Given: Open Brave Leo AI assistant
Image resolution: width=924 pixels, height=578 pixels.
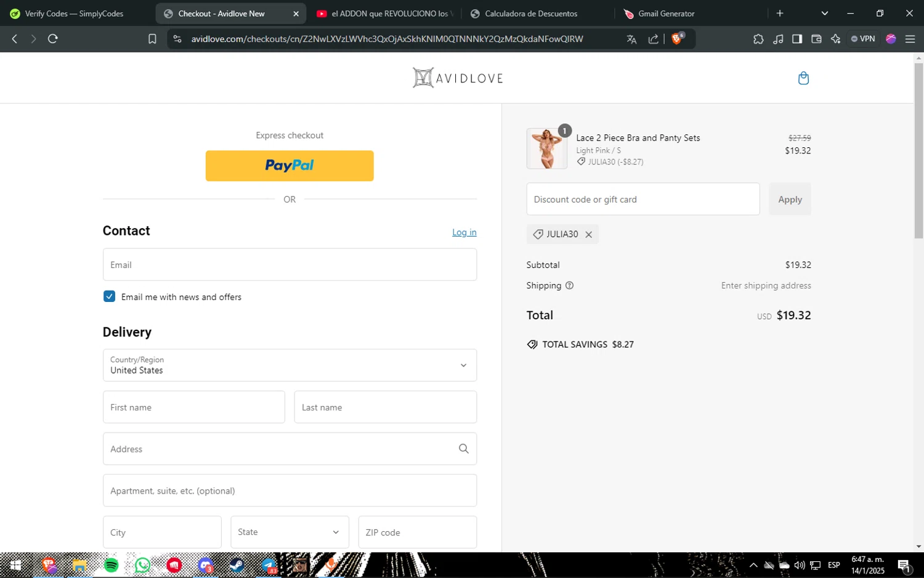Looking at the screenshot, I should tap(835, 39).
